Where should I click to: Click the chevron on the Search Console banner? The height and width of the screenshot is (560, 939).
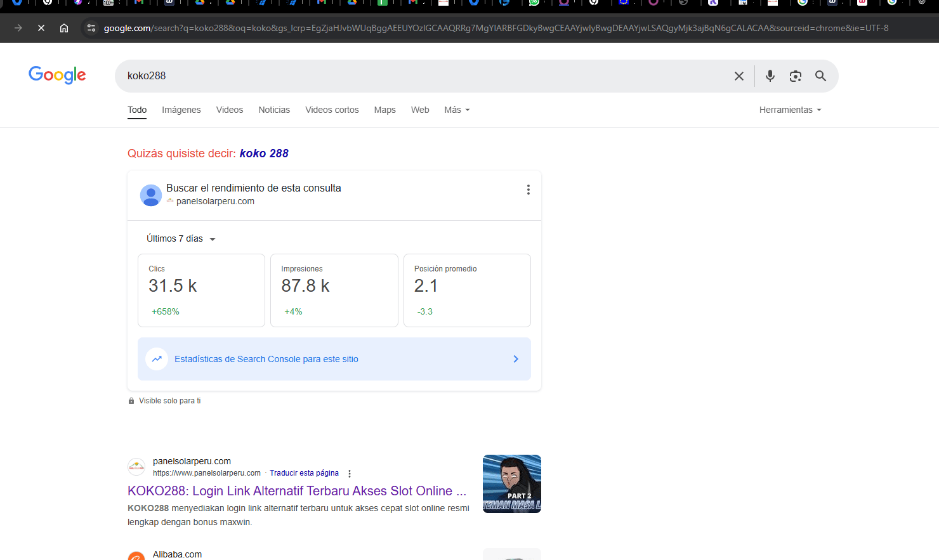[x=516, y=359]
